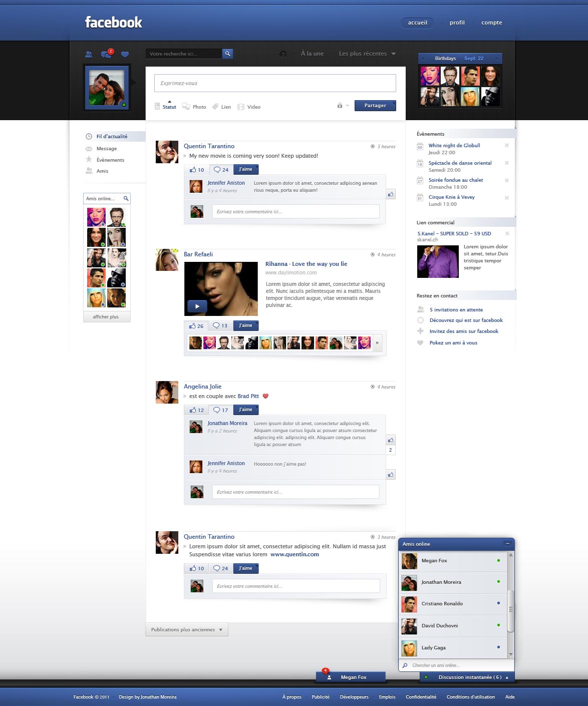Screen dimensions: 588x706
Task: Expand Discussion instantanée (6) bar
Action: [x=467, y=677]
